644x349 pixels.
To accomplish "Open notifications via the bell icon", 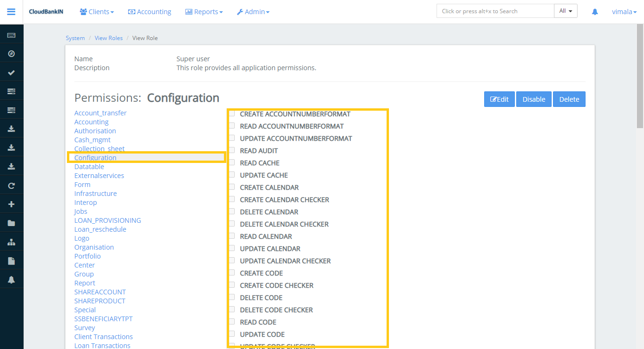I will pyautogui.click(x=594, y=11).
